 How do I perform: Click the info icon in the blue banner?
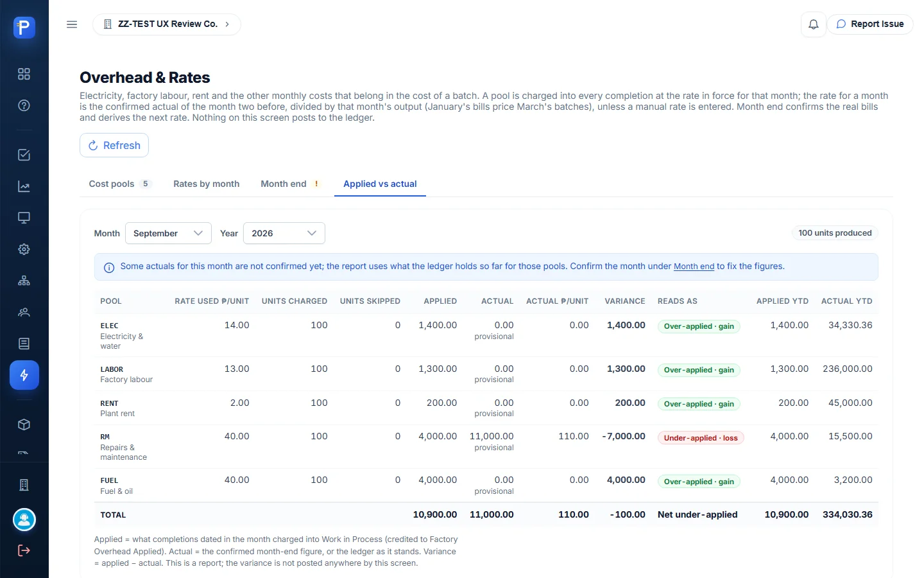109,268
